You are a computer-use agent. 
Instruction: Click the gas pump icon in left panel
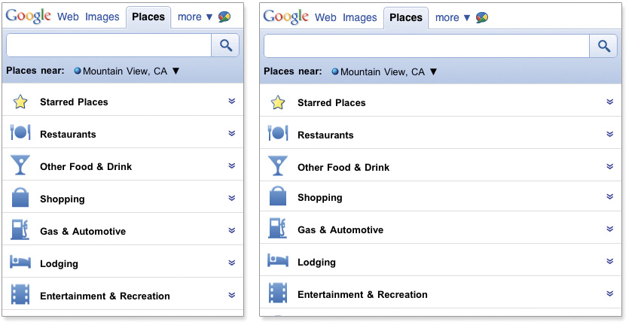(20, 229)
